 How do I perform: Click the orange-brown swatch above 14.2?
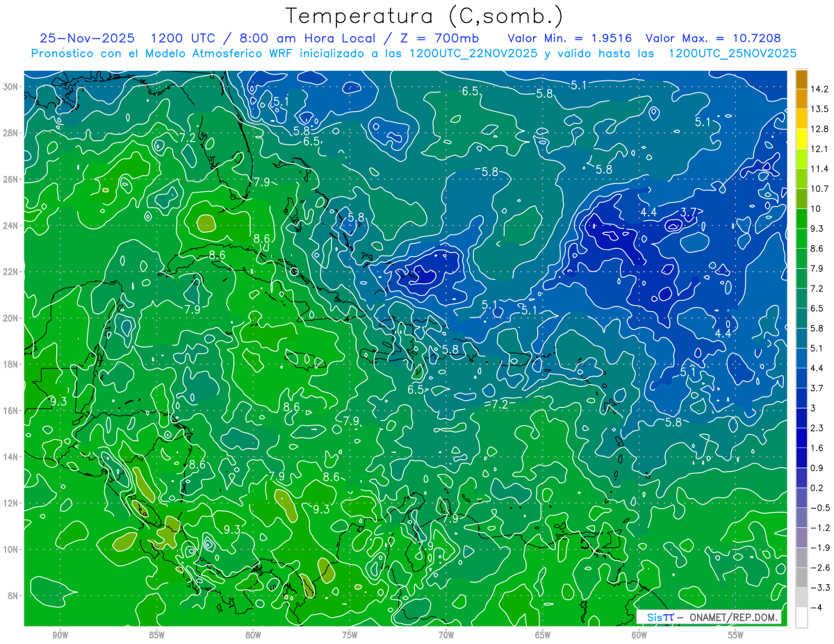[x=801, y=79]
